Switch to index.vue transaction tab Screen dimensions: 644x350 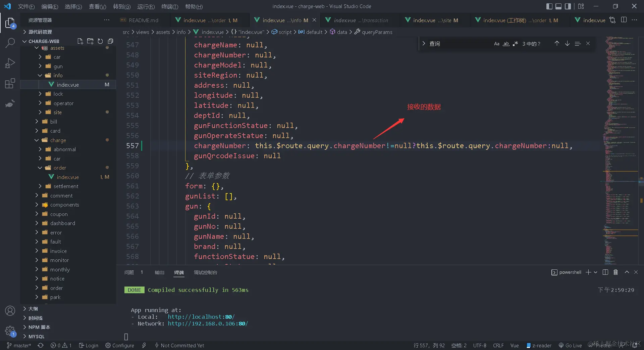pyautogui.click(x=361, y=20)
